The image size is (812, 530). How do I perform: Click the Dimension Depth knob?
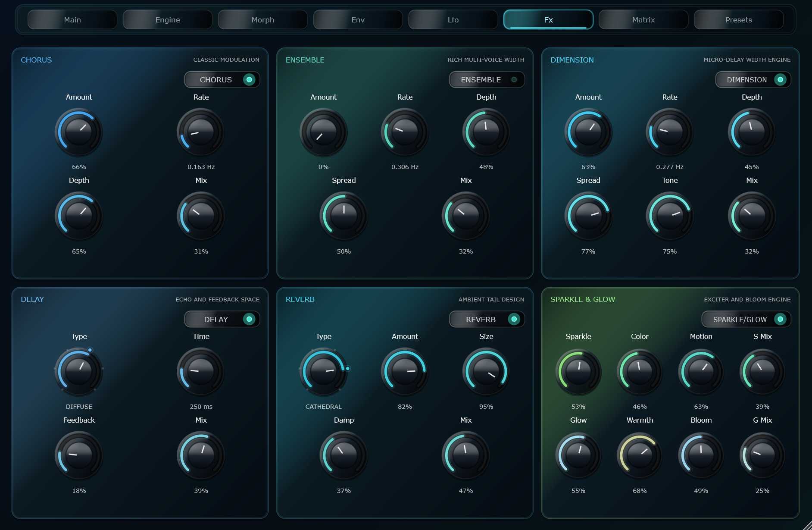pos(752,132)
